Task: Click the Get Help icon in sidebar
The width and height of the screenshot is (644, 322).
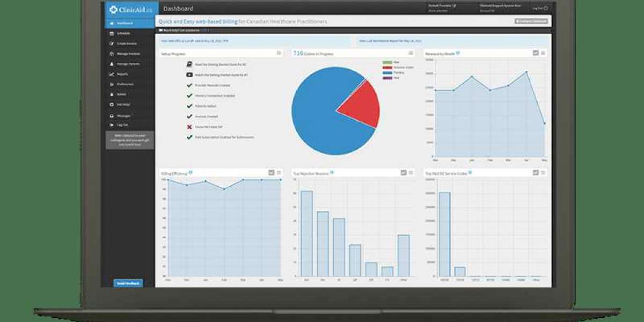Action: point(112,105)
